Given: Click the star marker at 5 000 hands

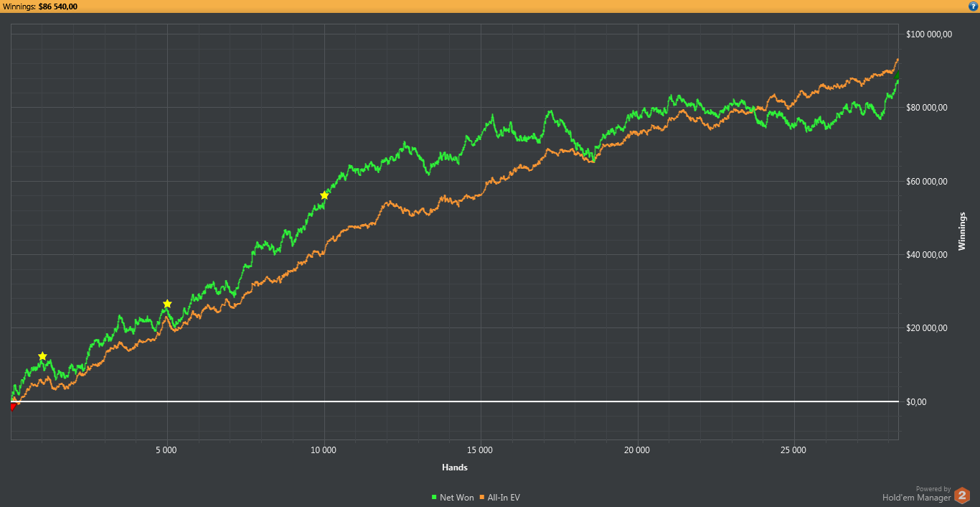Looking at the screenshot, I should [167, 304].
